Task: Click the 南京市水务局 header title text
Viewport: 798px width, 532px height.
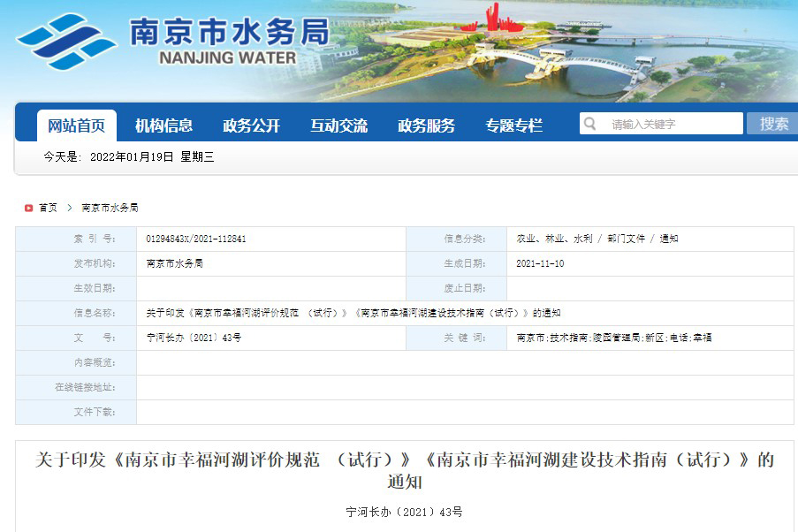Action: 229,33
